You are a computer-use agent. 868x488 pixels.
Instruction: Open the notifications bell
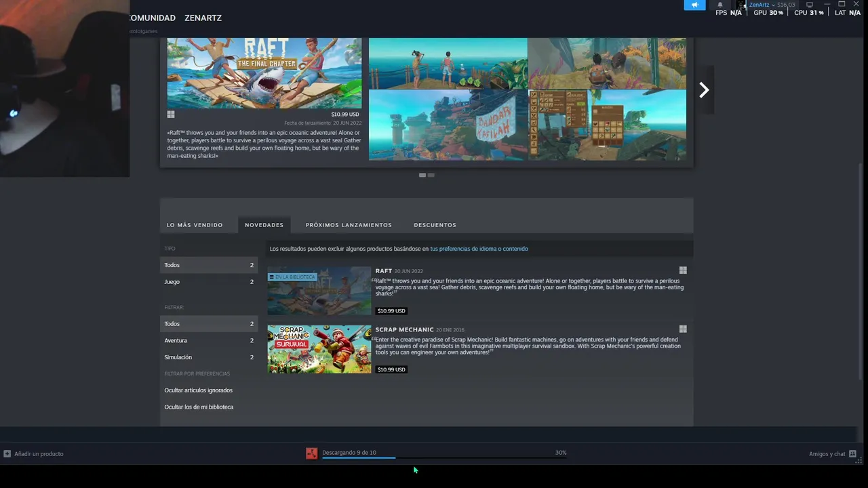coord(720,5)
